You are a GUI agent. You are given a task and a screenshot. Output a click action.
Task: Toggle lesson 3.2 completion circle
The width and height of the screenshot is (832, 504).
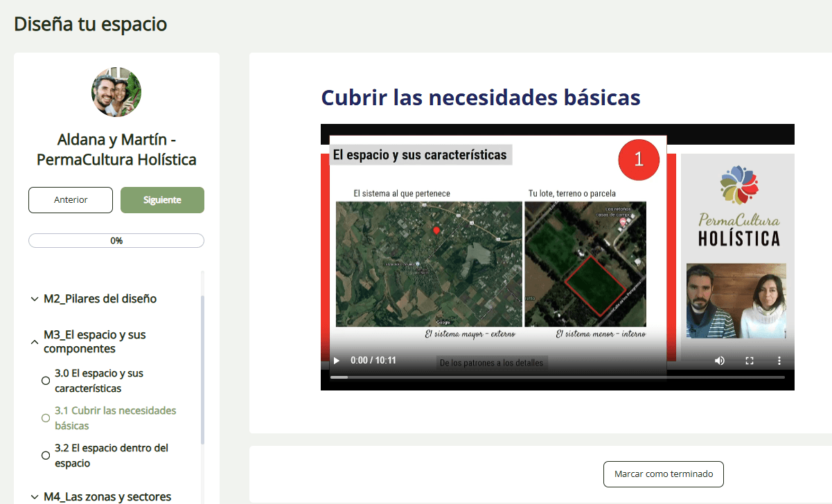(x=46, y=456)
